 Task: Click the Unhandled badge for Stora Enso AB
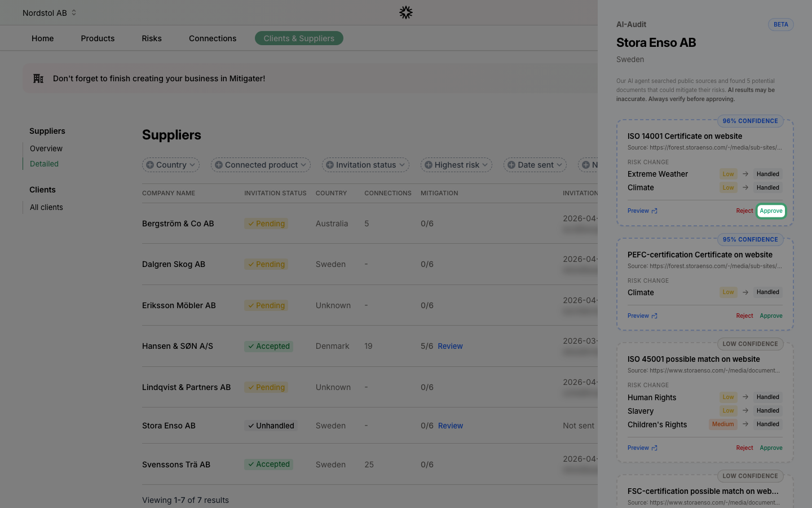(271, 426)
